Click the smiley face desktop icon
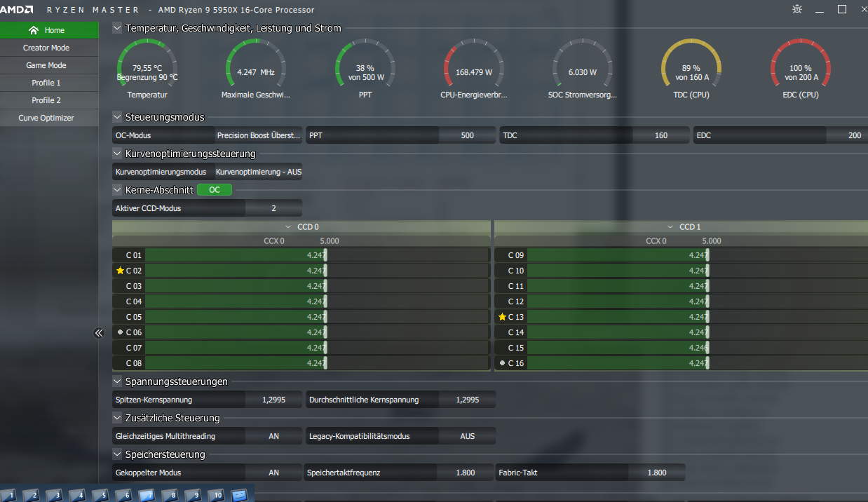Viewport: 868px width, 502px height. click(239, 495)
